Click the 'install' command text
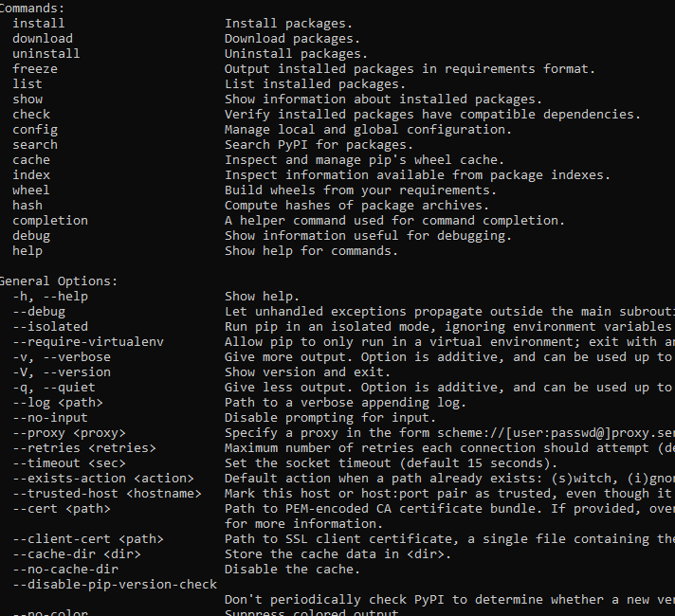 pos(38,24)
